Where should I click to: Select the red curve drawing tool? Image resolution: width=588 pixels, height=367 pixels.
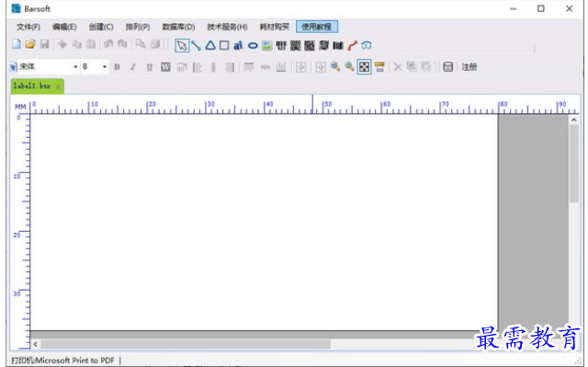(352, 45)
